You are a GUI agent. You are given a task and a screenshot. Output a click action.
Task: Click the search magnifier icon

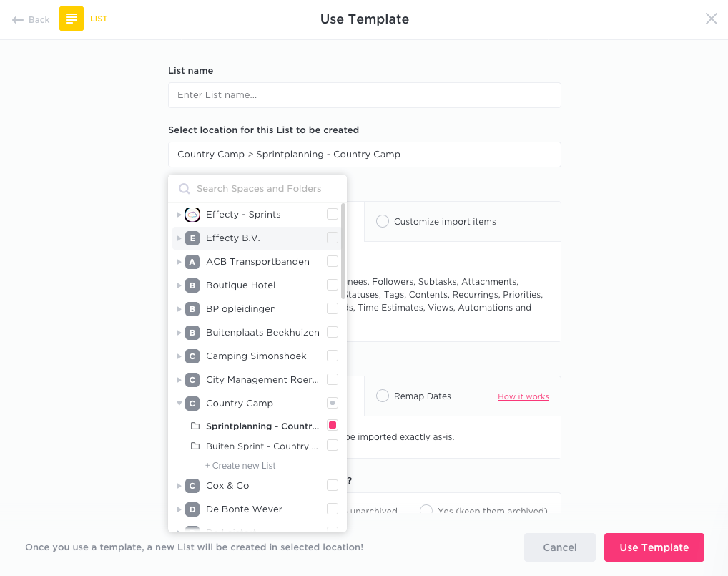tap(184, 189)
